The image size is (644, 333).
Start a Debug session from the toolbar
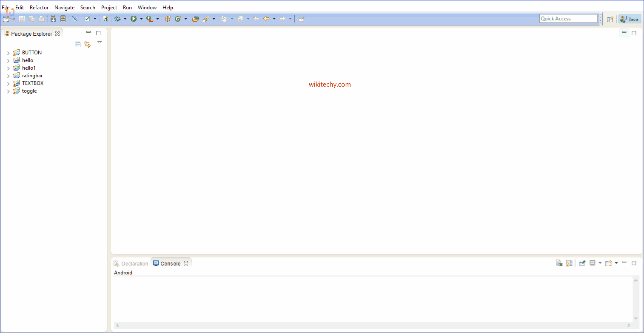tap(118, 19)
